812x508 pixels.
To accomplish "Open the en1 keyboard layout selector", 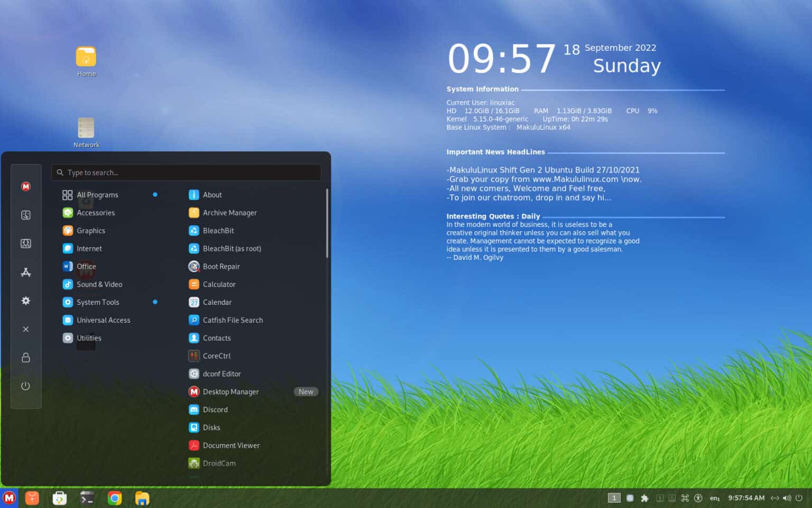I will point(715,498).
